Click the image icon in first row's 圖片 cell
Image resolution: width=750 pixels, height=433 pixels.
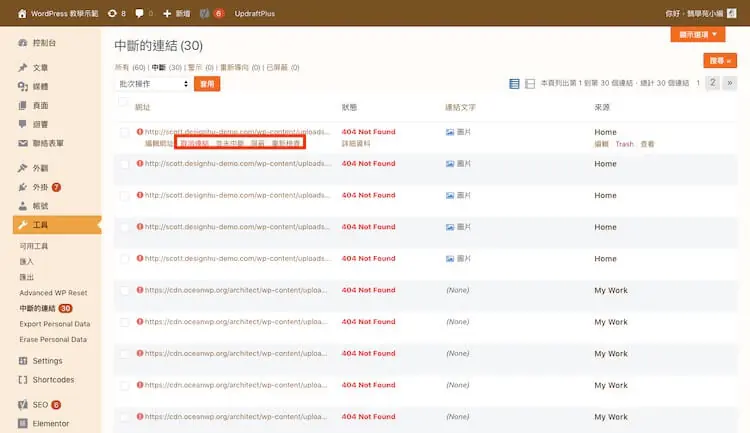(x=450, y=132)
